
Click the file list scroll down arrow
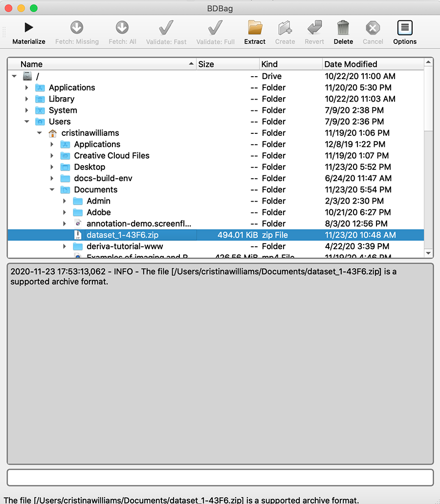click(x=428, y=253)
